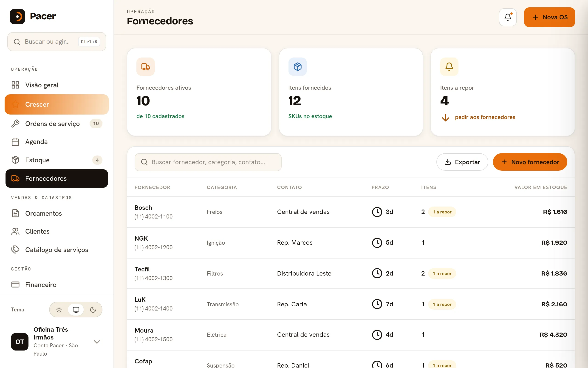
Task: Click the clock icon in the Tecfil row
Action: tap(377, 273)
